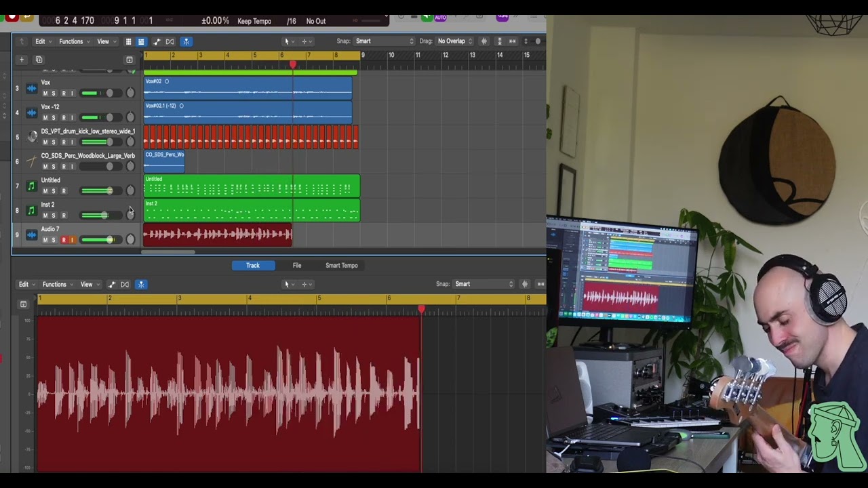Screen dimensions: 868x488
Task: Switch tracks area to list view icon
Action: coord(141,41)
